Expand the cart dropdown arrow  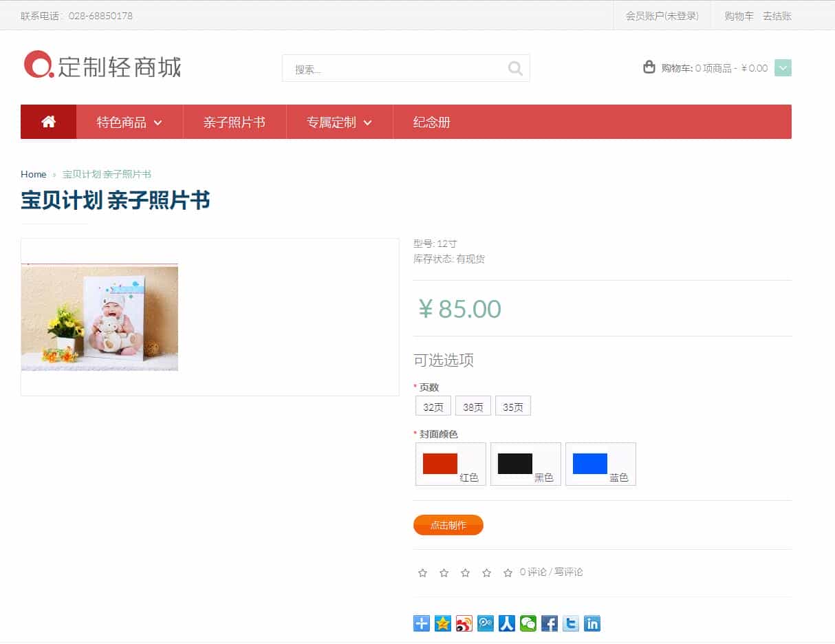coord(783,67)
